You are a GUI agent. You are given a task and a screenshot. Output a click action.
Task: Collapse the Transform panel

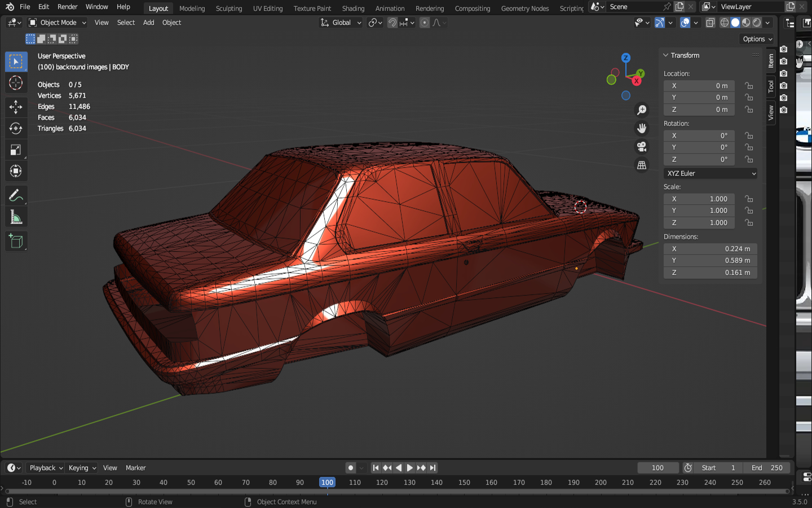tap(666, 55)
